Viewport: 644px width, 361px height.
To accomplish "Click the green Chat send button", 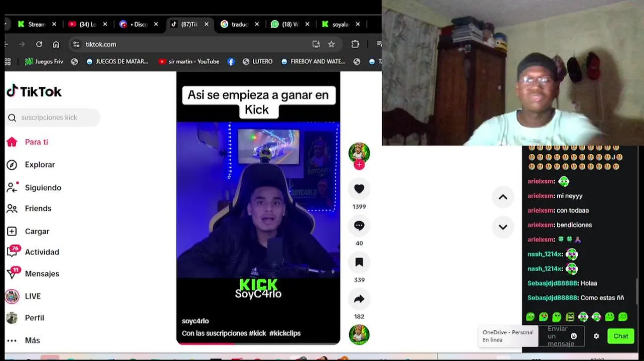I will [x=620, y=336].
